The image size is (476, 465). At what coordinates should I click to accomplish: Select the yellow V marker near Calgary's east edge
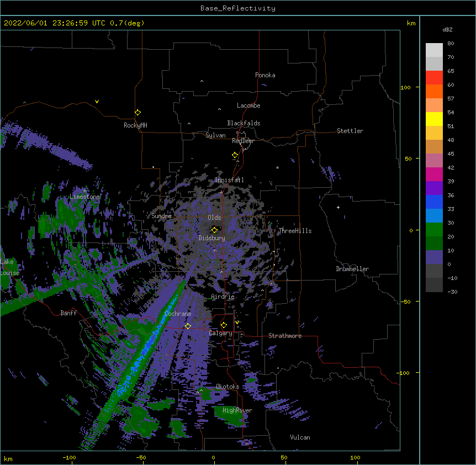pos(237,323)
